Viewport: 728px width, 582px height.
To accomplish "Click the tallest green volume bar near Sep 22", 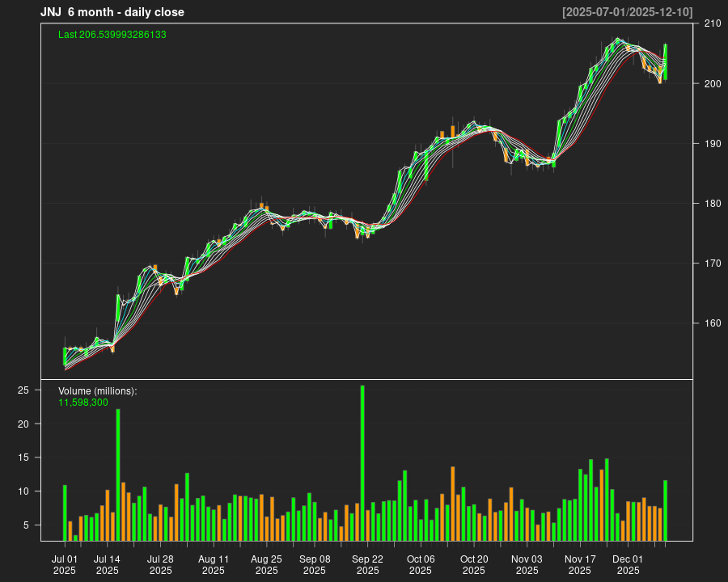I will pyautogui.click(x=362, y=462).
